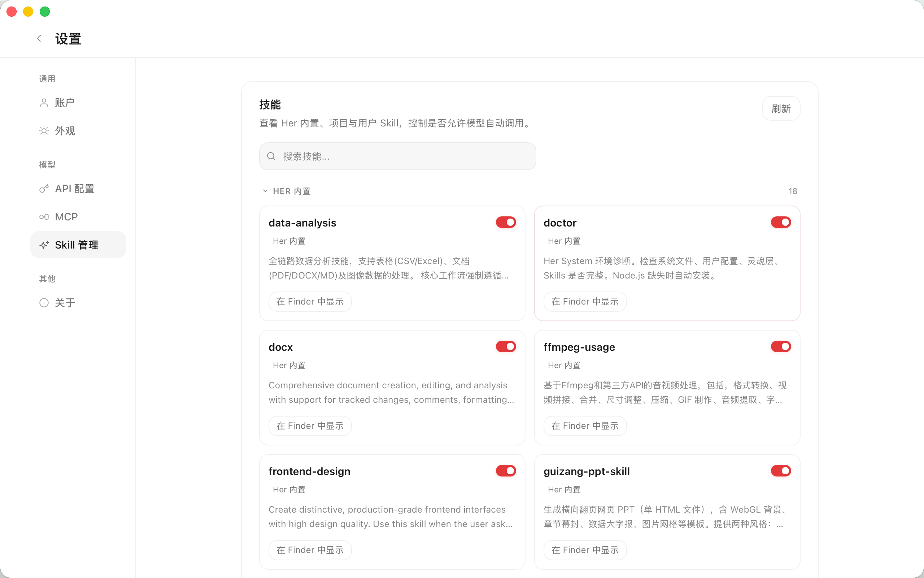
Task: Disable the doctor skill toggle
Action: point(781,222)
